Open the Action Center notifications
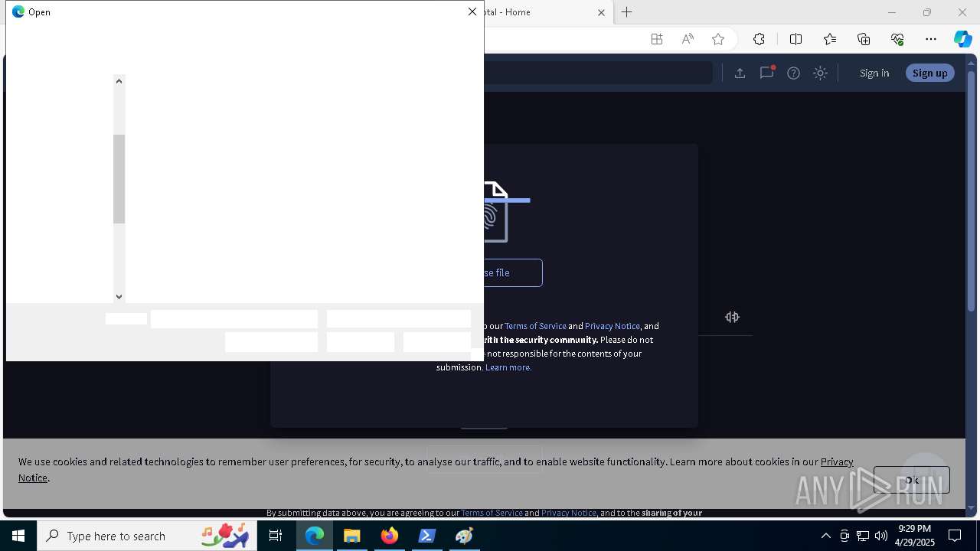This screenshot has height=551, width=980. click(x=955, y=536)
